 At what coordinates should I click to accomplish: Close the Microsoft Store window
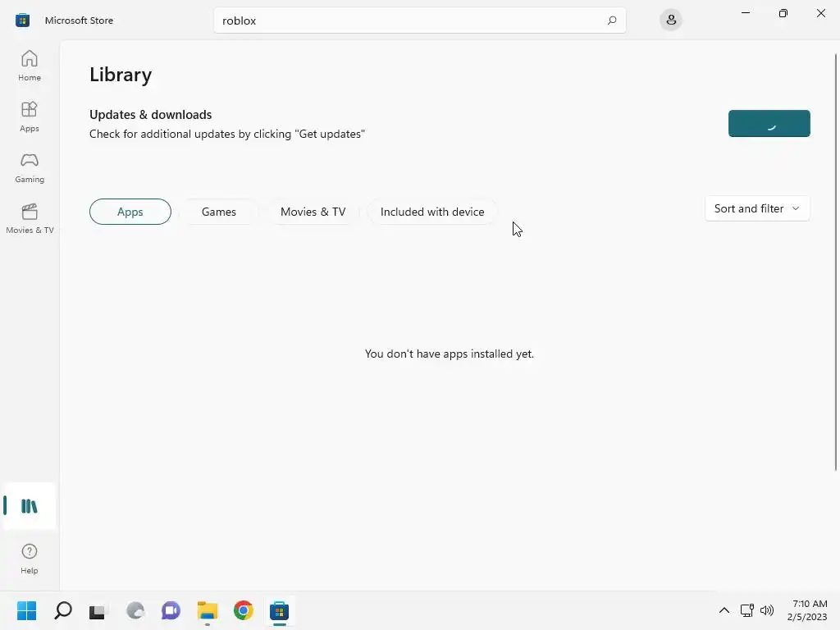coord(820,13)
